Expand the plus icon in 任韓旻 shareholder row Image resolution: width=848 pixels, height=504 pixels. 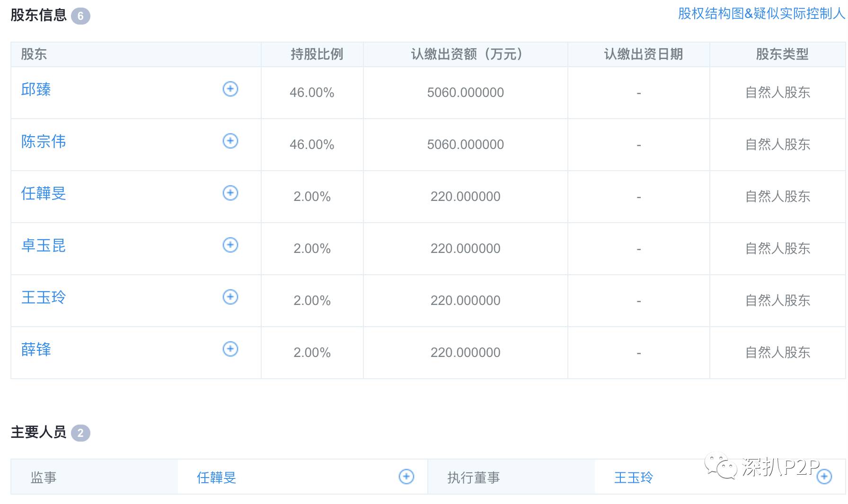pyautogui.click(x=230, y=193)
